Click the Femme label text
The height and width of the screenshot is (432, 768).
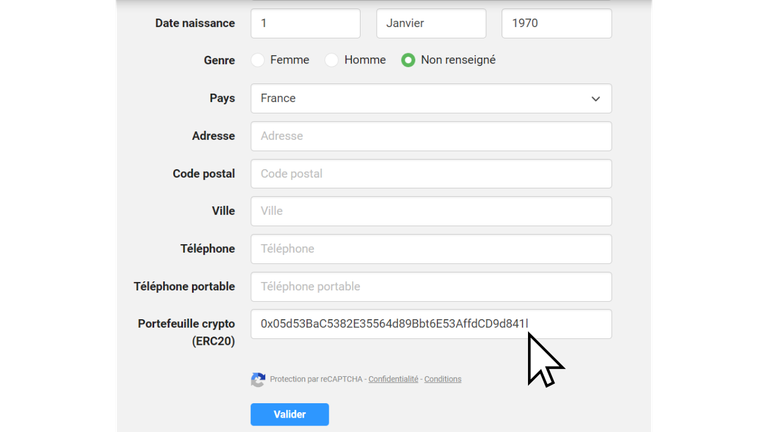[x=289, y=60]
